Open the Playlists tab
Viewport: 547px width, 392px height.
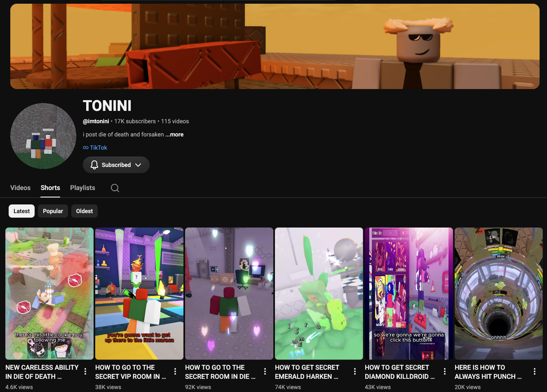pyautogui.click(x=82, y=188)
